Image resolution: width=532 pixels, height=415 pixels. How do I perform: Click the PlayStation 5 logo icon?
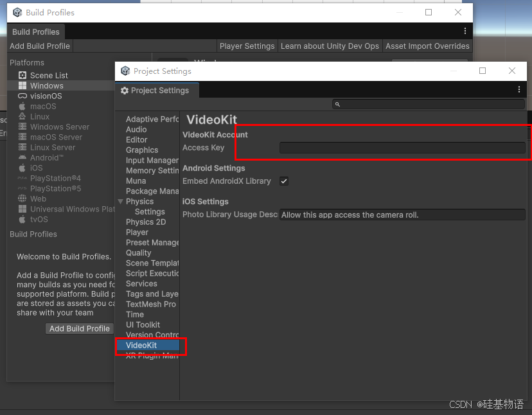(x=22, y=188)
